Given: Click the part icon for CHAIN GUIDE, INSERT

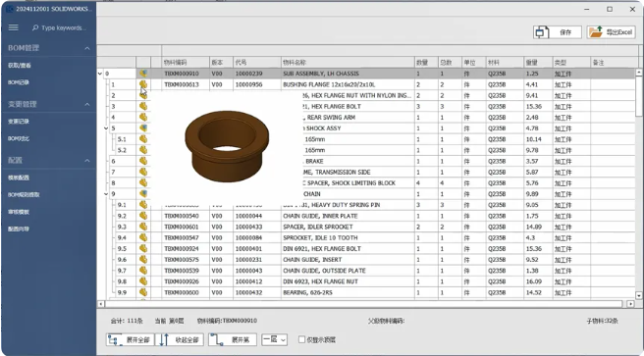Looking at the screenshot, I should click(x=143, y=259).
